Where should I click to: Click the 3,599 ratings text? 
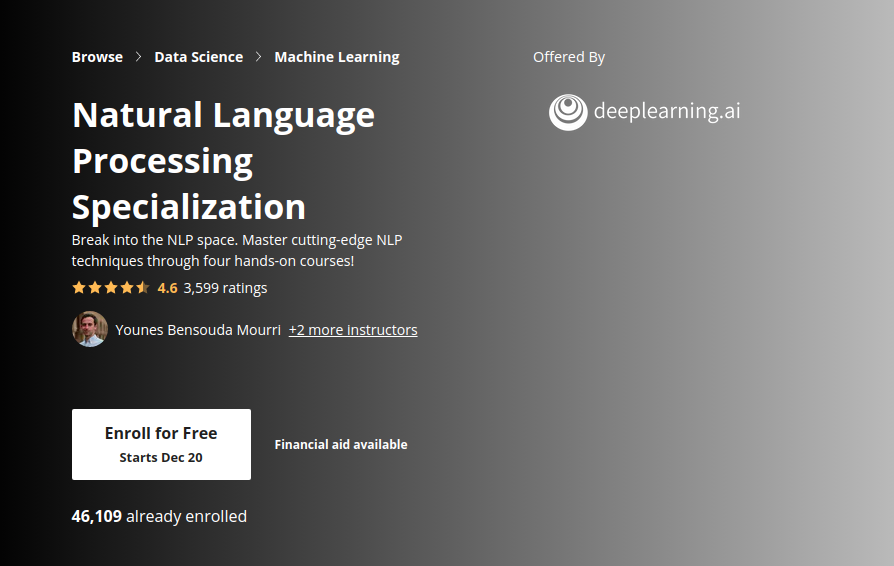pyautogui.click(x=225, y=288)
